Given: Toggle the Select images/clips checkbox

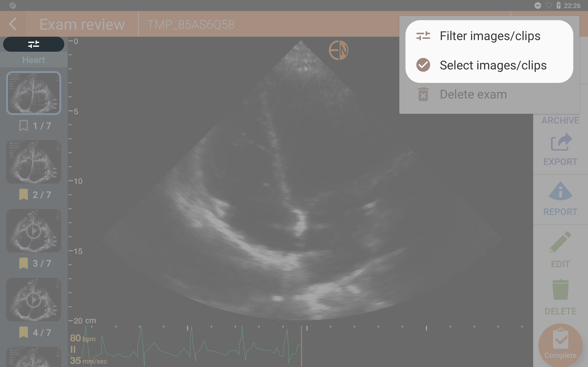Looking at the screenshot, I should pos(423,65).
